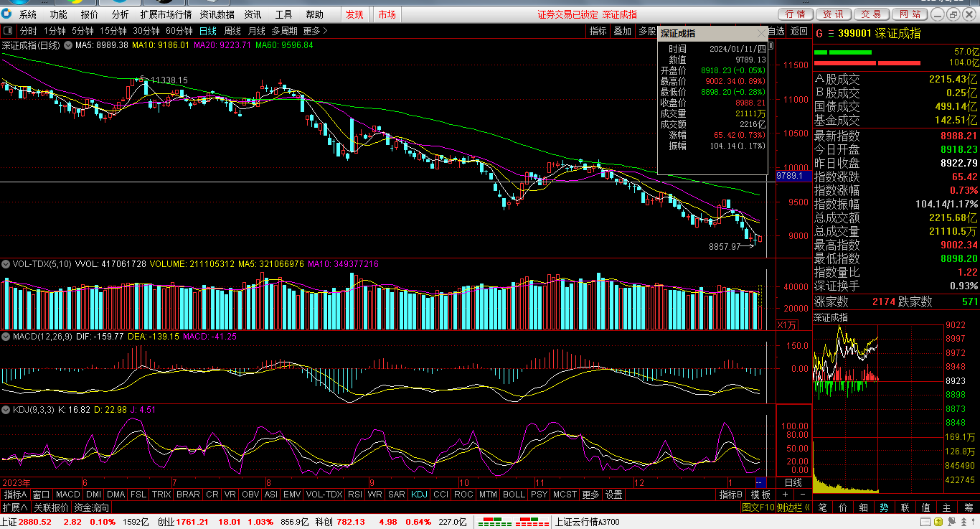
Task: Click the 交易 button at top right
Action: (871, 14)
